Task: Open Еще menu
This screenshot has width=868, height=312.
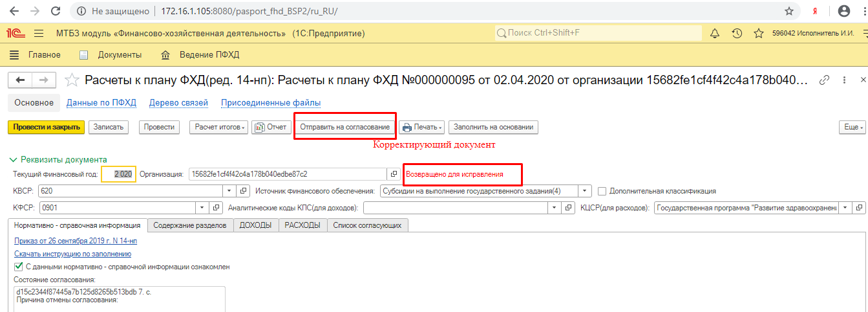Action: coord(852,127)
